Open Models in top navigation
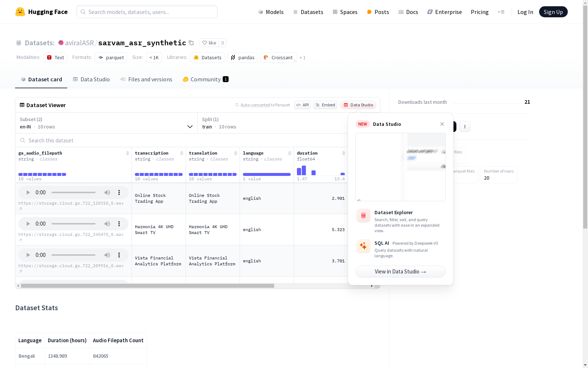Image resolution: width=588 pixels, height=368 pixels. [x=271, y=12]
